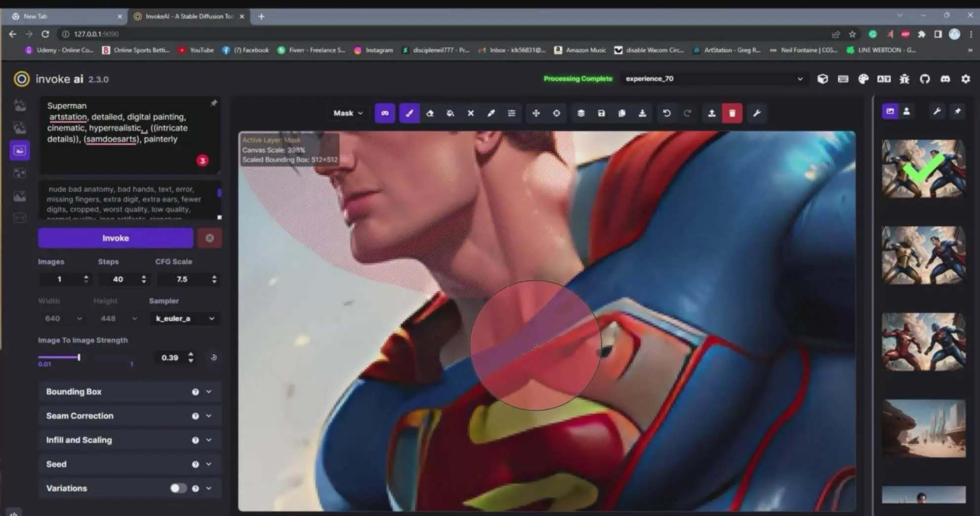980x516 pixels.
Task: Adjust the Image To Image Strength slider
Action: [79, 357]
